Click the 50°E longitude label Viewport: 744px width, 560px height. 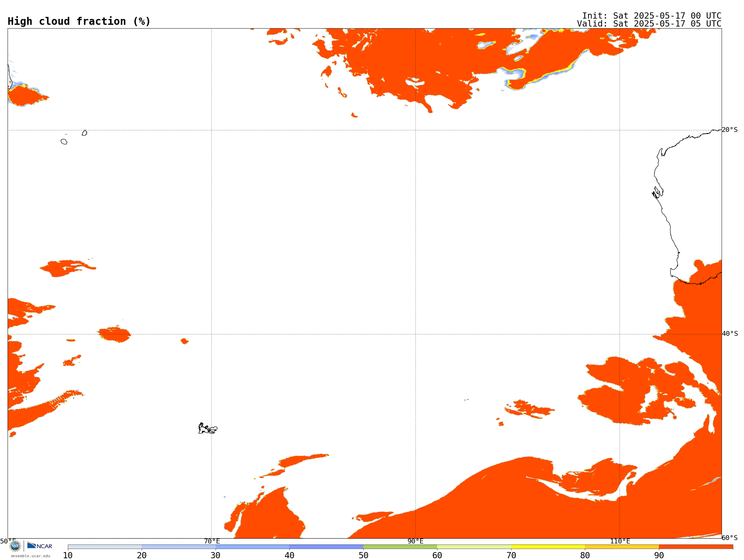point(8,541)
